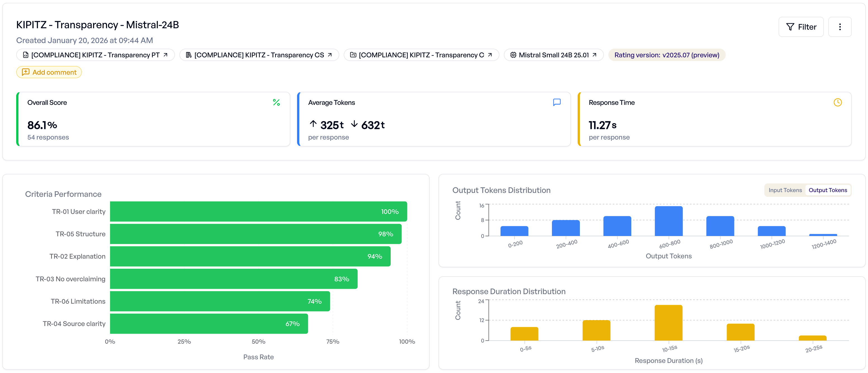Viewport: 868px width, 373px height.
Task: Click the clock icon on the Response Time card
Action: 838,102
